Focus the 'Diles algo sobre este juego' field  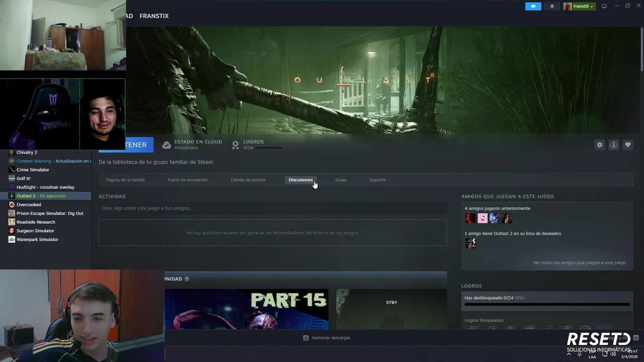tap(273, 208)
